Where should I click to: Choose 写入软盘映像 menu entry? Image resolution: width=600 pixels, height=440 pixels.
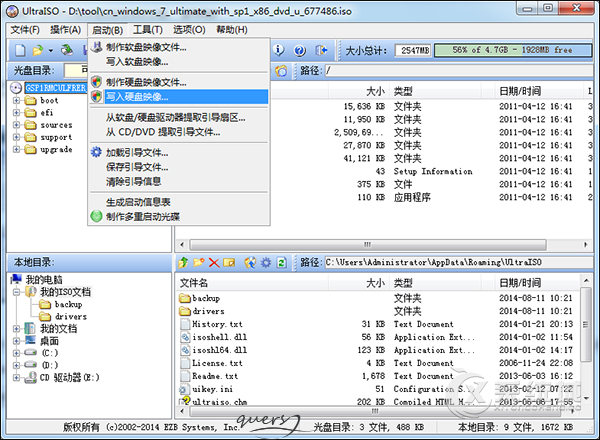[179, 62]
